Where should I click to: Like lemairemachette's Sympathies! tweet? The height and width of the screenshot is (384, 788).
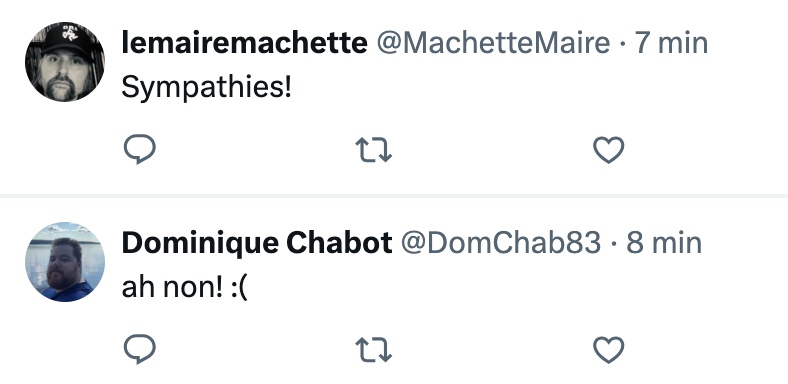coord(609,150)
